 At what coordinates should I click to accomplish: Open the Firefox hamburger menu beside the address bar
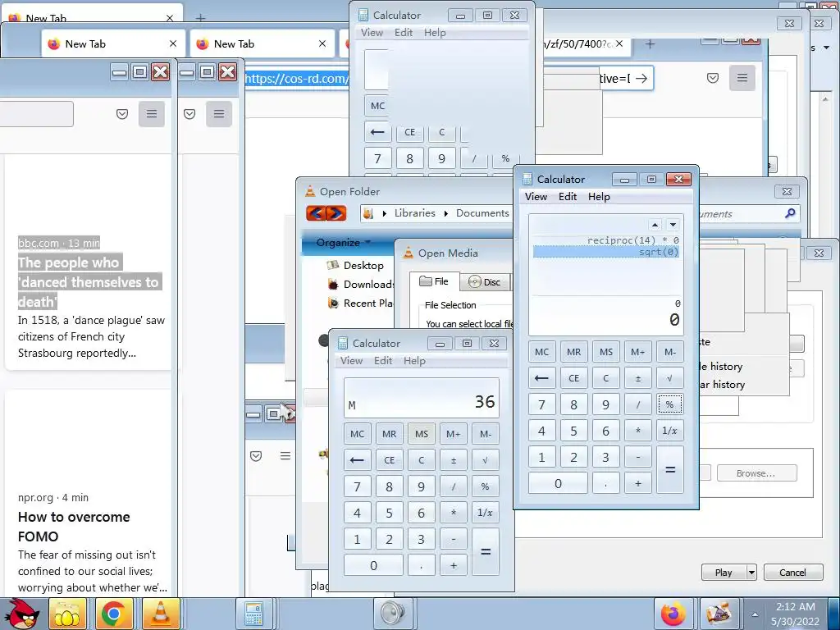click(742, 78)
